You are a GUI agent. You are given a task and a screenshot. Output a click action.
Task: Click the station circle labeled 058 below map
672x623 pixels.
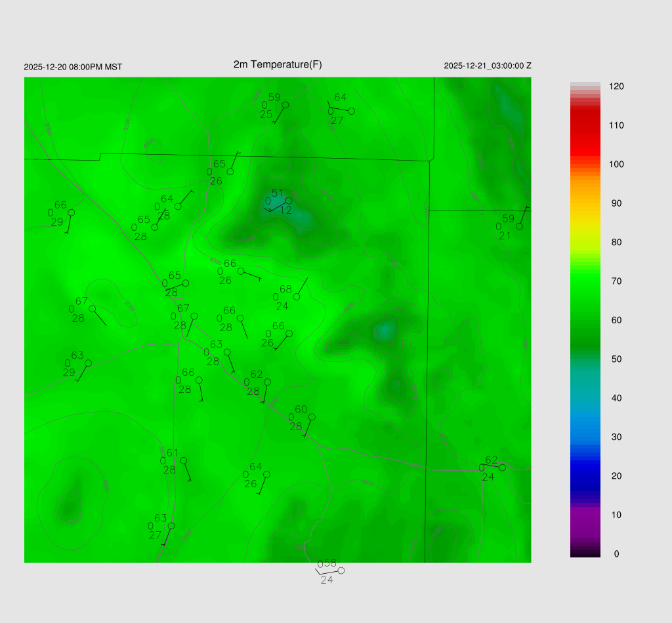point(341,571)
